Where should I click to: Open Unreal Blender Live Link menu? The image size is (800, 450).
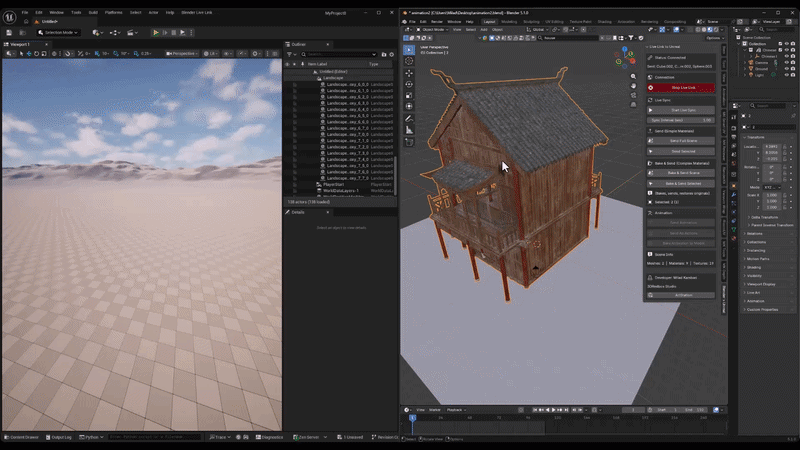196,12
